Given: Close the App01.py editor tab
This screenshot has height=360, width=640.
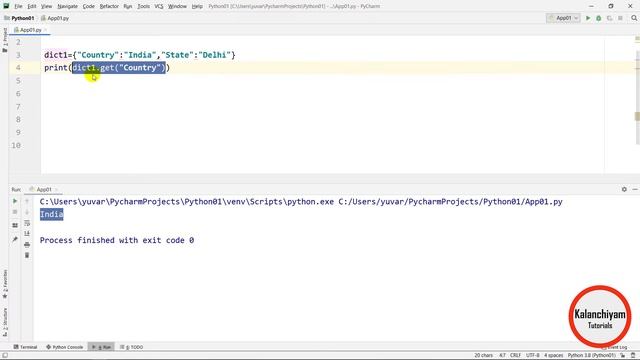Looking at the screenshot, I should click(x=45, y=30).
